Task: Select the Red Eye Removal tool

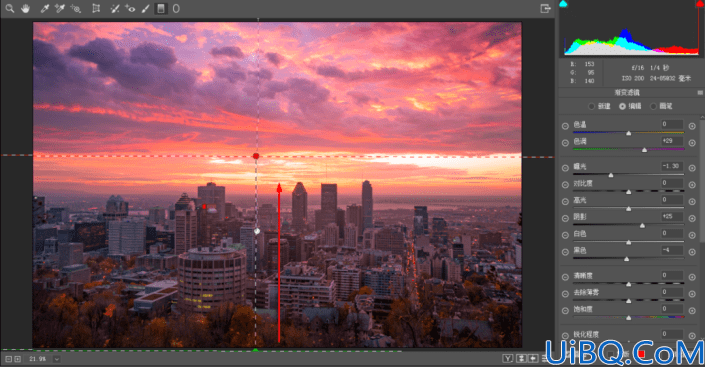Action: click(x=130, y=8)
